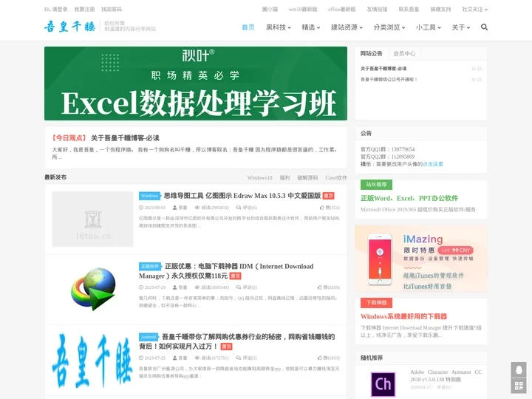This screenshot has width=532, height=399.
Task: Open announcement 吾皇千睡微信公众号开通啦
Action: point(389,79)
